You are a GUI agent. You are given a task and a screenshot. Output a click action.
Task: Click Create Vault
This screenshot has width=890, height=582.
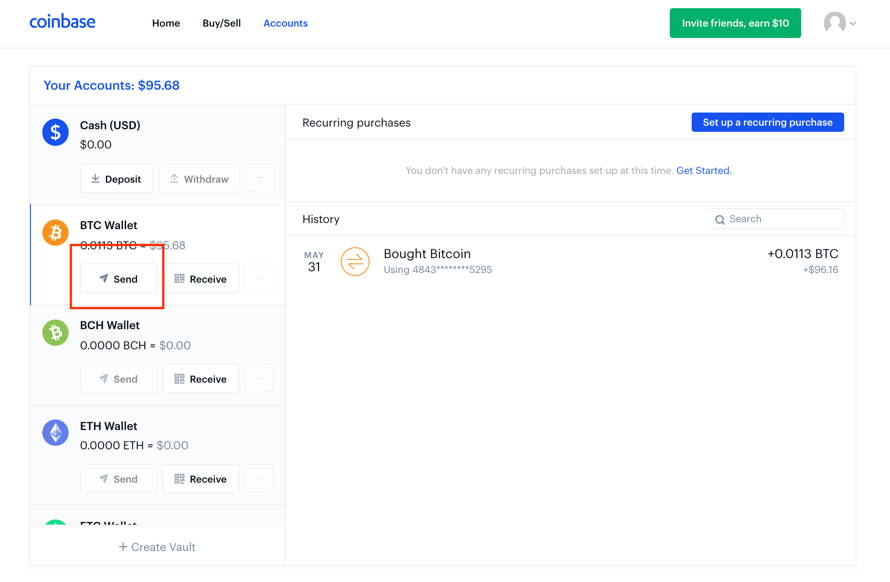click(x=157, y=547)
